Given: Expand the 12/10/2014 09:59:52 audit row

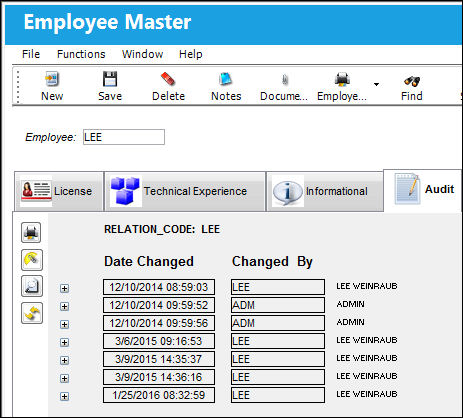Looking at the screenshot, I should [x=64, y=306].
